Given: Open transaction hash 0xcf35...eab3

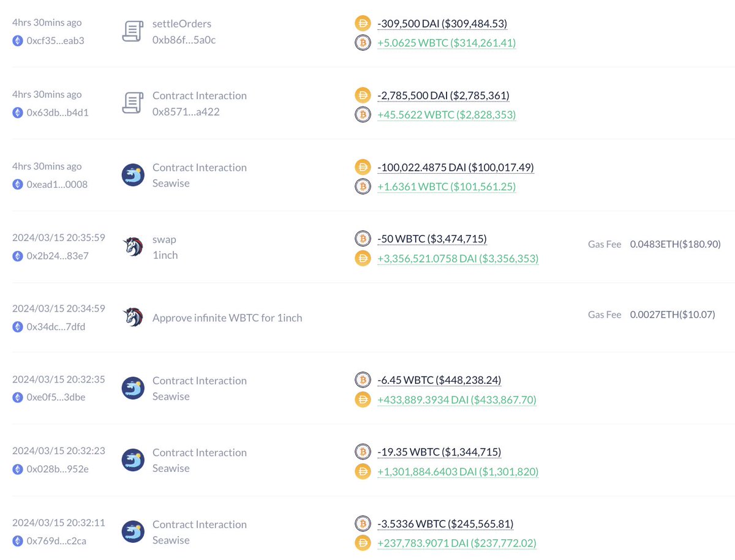Looking at the screenshot, I should [x=56, y=41].
